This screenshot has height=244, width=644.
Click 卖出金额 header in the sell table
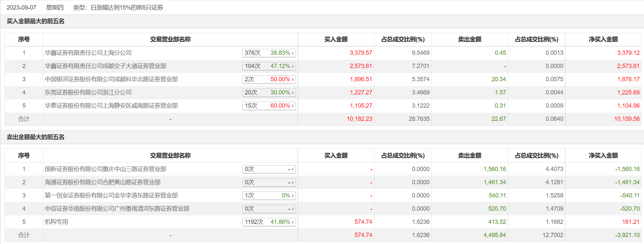[x=470, y=156]
